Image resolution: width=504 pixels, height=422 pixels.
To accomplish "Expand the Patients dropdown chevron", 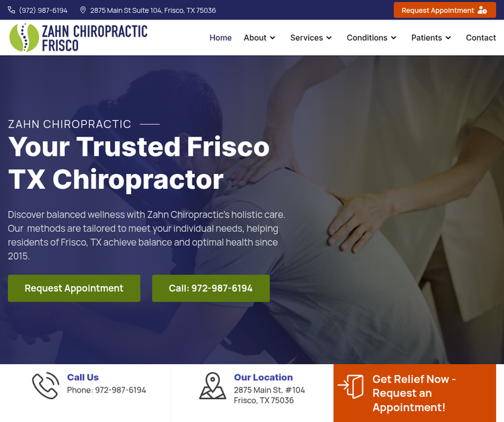I will click(448, 38).
